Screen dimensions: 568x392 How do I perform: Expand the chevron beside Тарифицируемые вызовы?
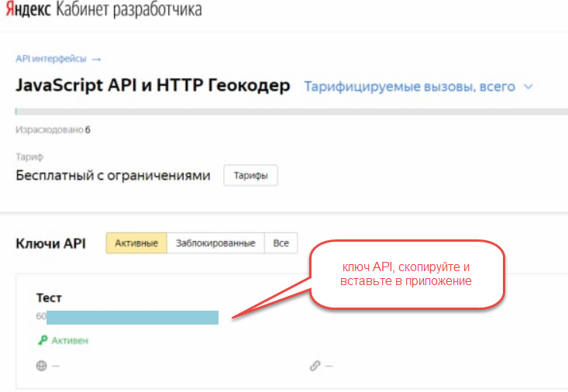click(528, 87)
